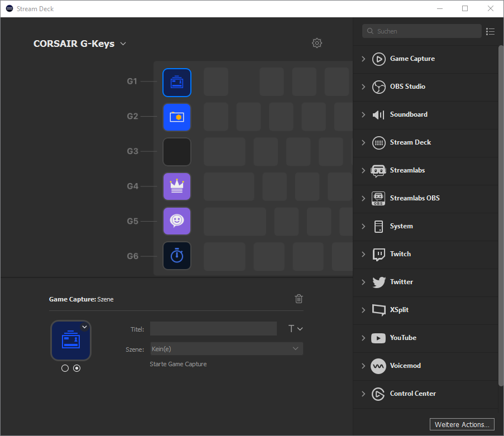
Task: Open the Szene dropdown showing Kein(e)
Action: [227, 349]
